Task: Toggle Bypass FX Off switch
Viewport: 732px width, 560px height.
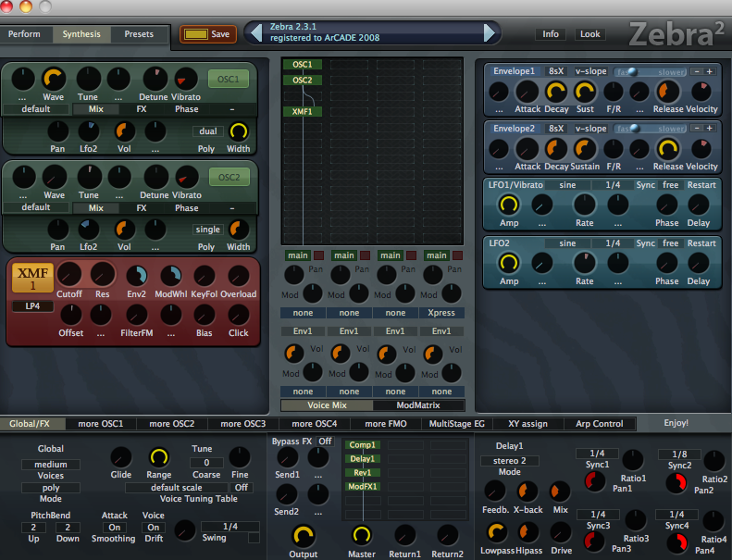Action: [326, 442]
